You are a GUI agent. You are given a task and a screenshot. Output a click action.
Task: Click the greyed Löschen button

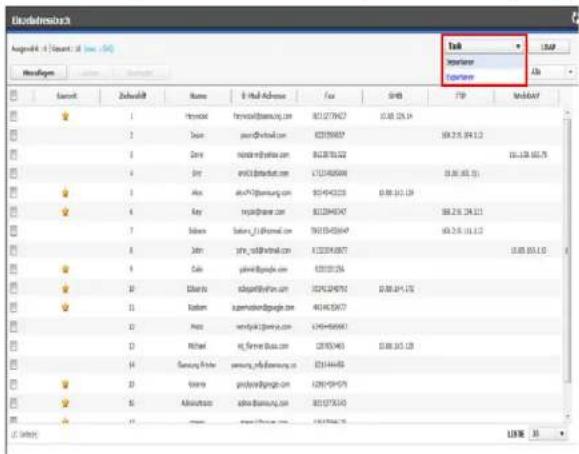point(90,73)
